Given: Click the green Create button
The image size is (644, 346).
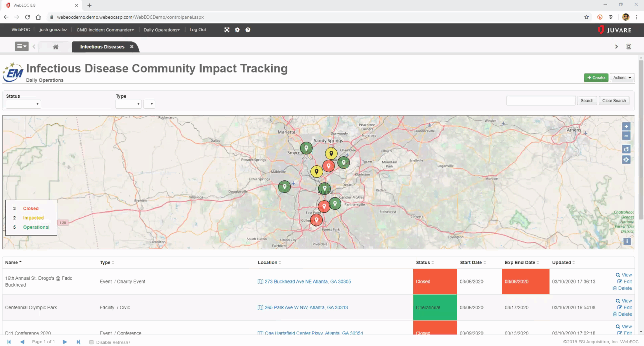Looking at the screenshot, I should [x=596, y=78].
